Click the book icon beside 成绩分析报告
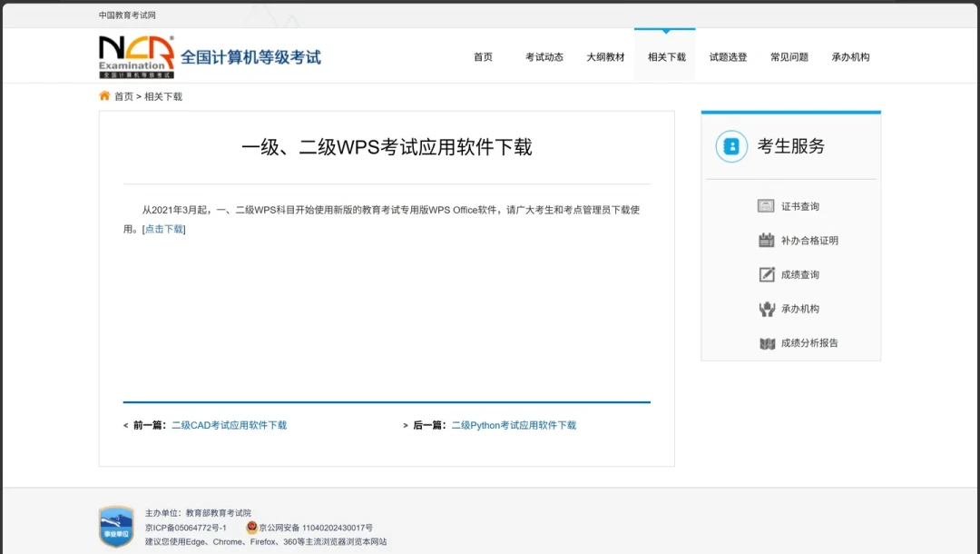 pos(767,343)
